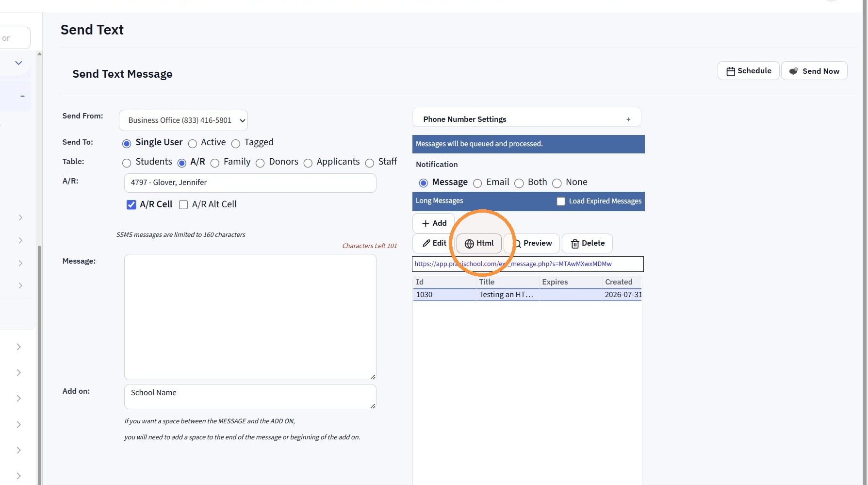Click the Schedule button with calendar icon
This screenshot has height=485, width=868.
click(748, 71)
